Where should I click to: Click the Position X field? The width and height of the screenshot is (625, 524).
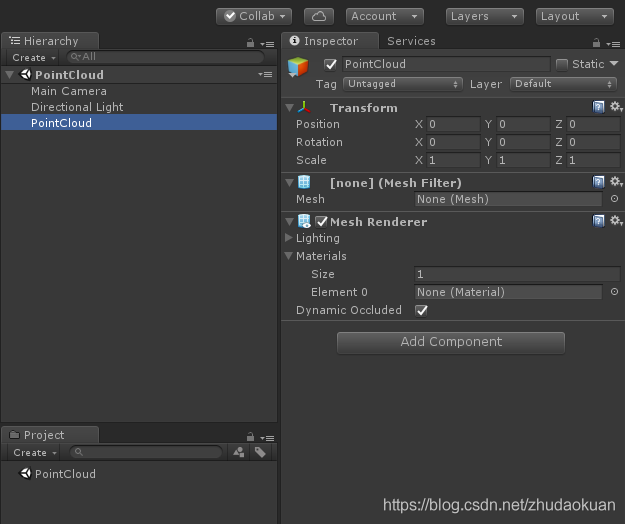click(x=453, y=124)
